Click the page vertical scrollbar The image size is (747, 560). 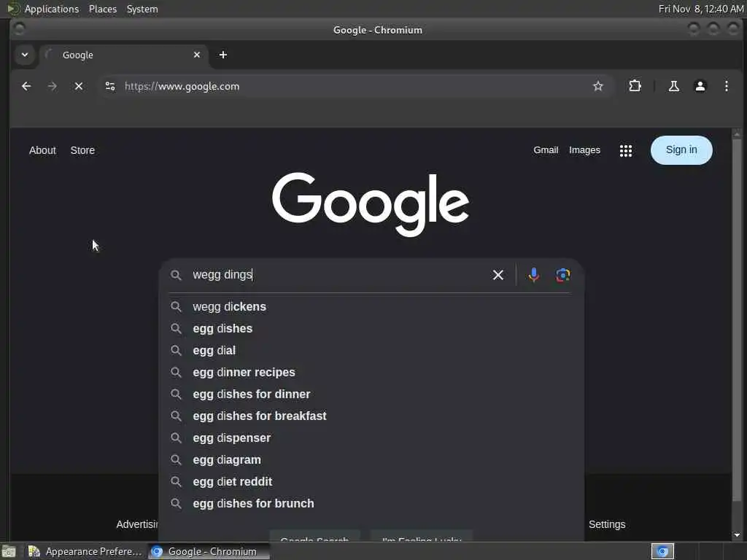tap(737, 319)
